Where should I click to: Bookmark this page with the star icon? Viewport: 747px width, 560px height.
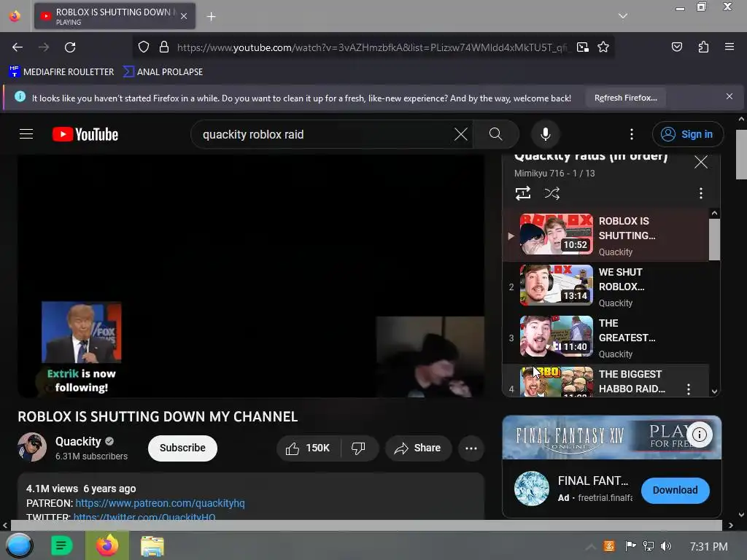pyautogui.click(x=603, y=47)
